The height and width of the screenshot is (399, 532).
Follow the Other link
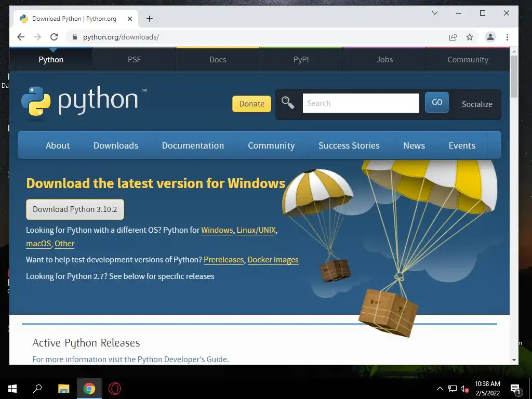pyautogui.click(x=64, y=244)
